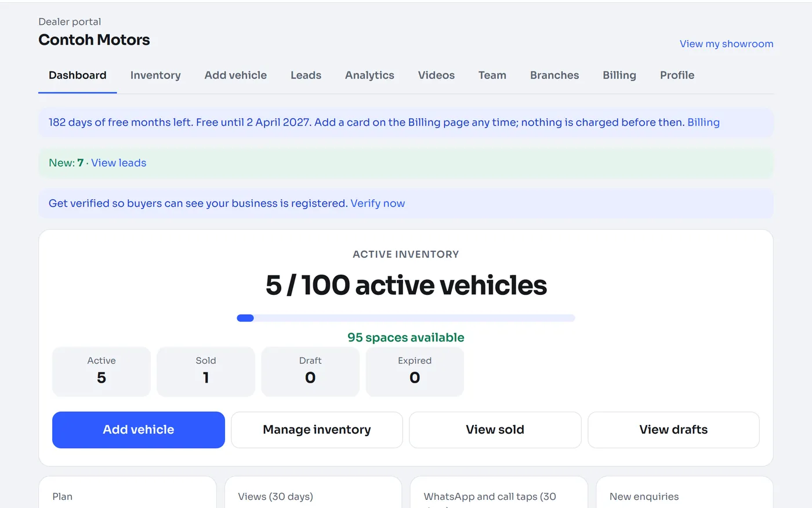Click the View my showroom link

click(726, 44)
